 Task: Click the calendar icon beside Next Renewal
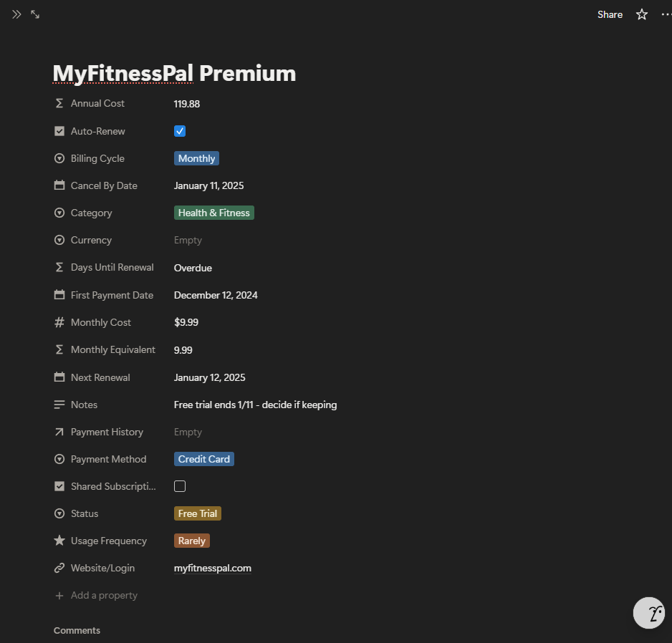coord(59,377)
